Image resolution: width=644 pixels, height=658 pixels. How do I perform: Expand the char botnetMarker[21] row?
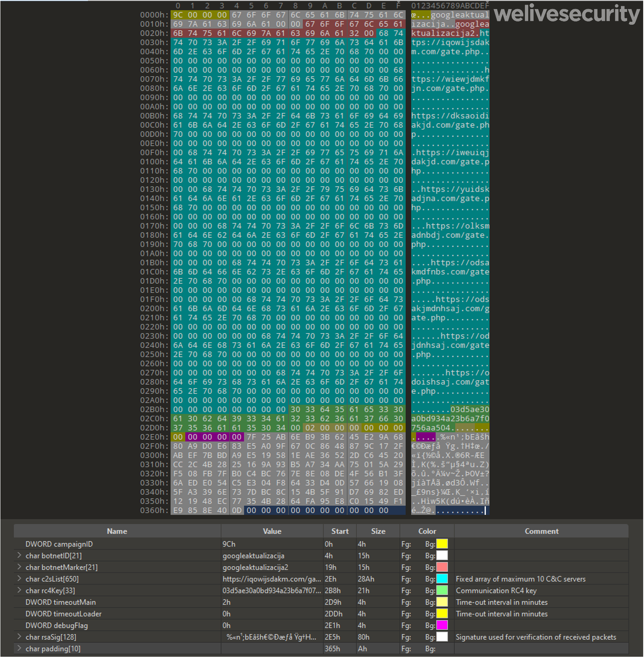pos(19,567)
